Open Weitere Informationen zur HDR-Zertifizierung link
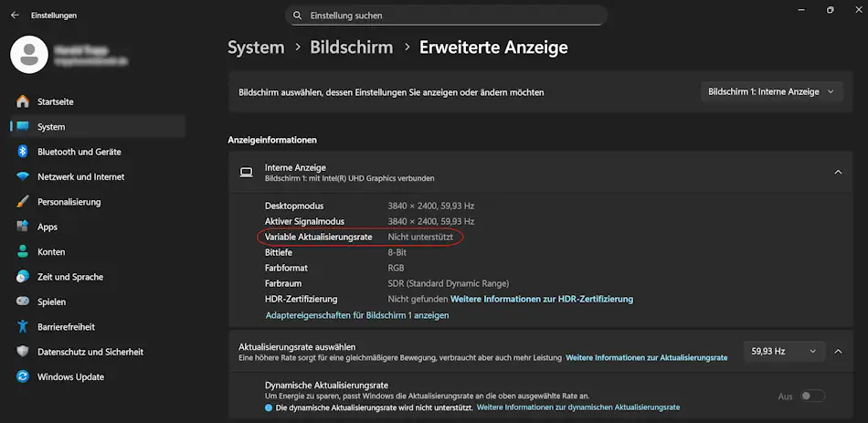The image size is (868, 423). pos(542,299)
